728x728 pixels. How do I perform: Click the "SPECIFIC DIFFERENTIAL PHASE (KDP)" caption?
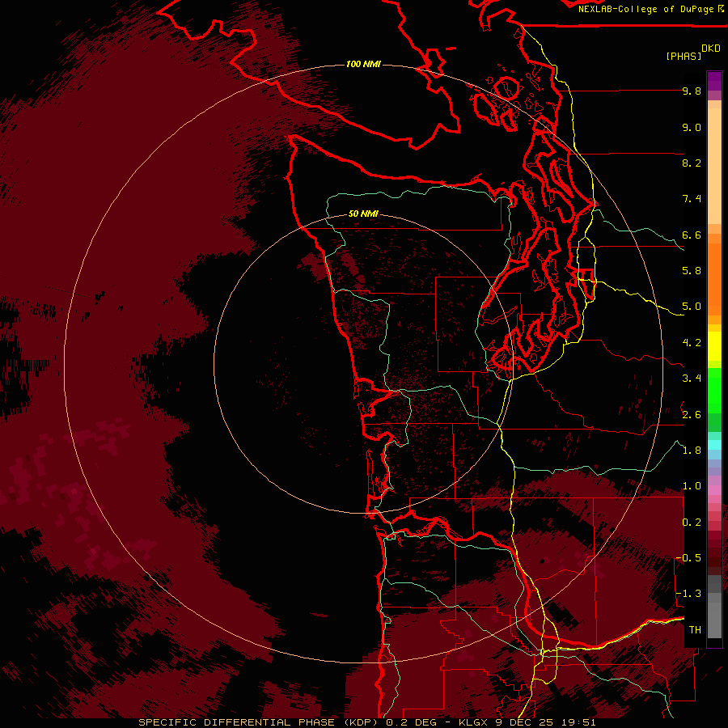coord(258,722)
